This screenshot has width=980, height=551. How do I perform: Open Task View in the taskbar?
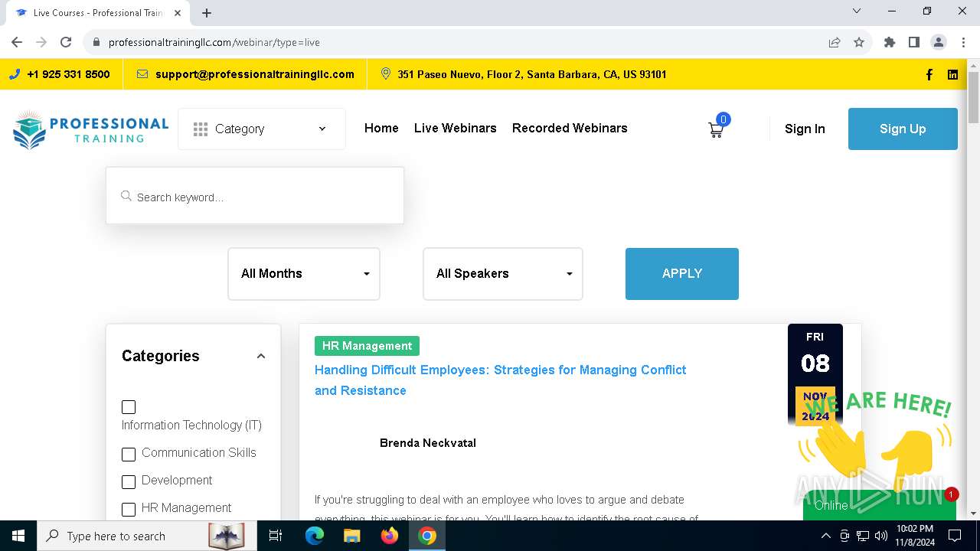276,536
